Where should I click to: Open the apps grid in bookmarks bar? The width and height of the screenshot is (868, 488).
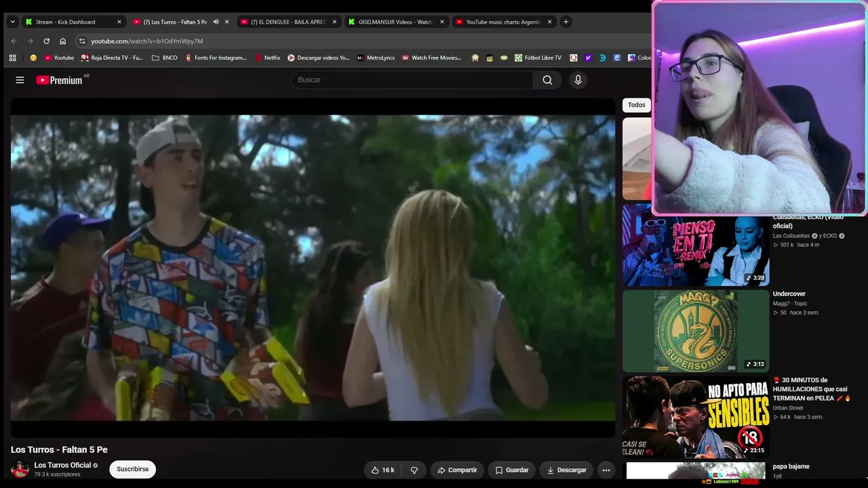12,58
